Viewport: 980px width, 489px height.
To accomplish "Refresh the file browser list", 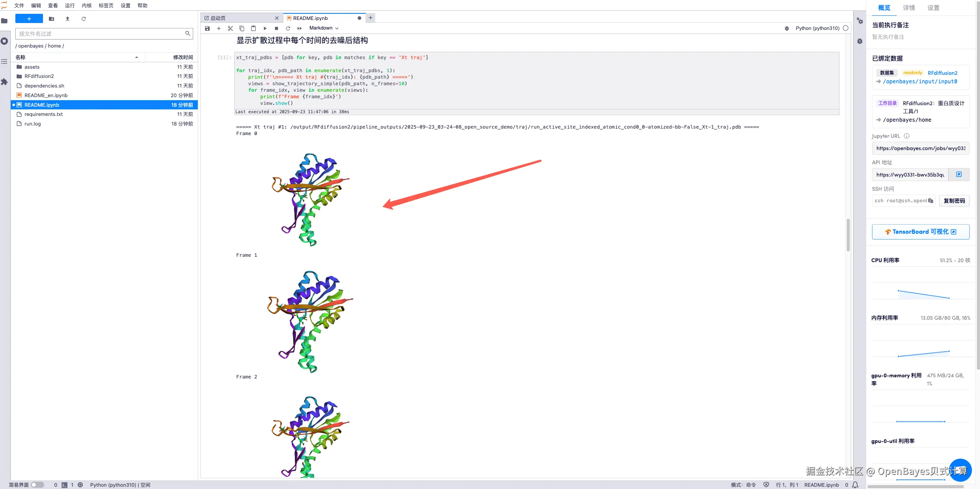I will tap(84, 19).
